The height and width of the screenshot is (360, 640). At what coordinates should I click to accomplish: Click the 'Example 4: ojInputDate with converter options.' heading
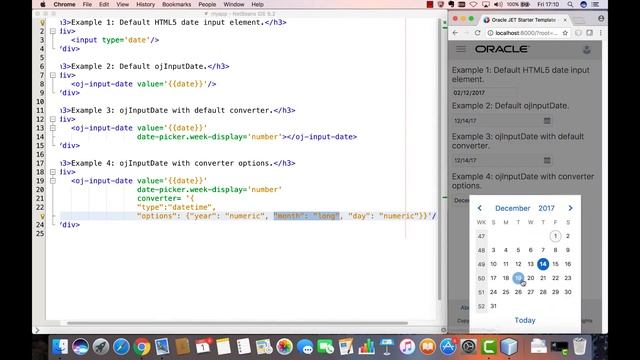click(523, 181)
